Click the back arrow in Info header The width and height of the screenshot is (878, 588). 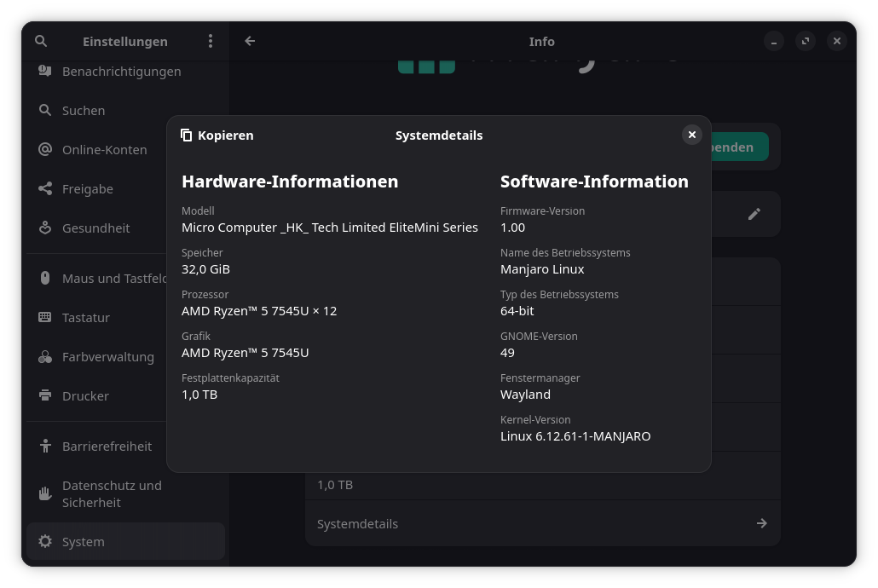[x=250, y=41]
